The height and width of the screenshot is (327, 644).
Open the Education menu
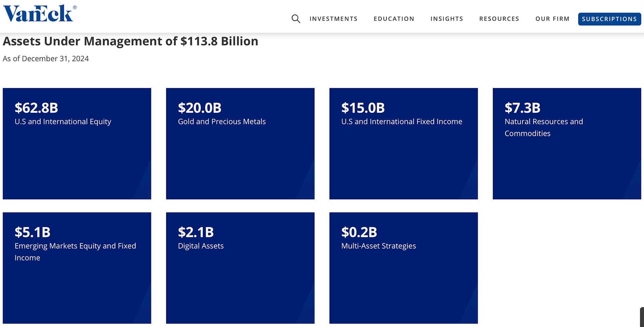click(x=394, y=19)
